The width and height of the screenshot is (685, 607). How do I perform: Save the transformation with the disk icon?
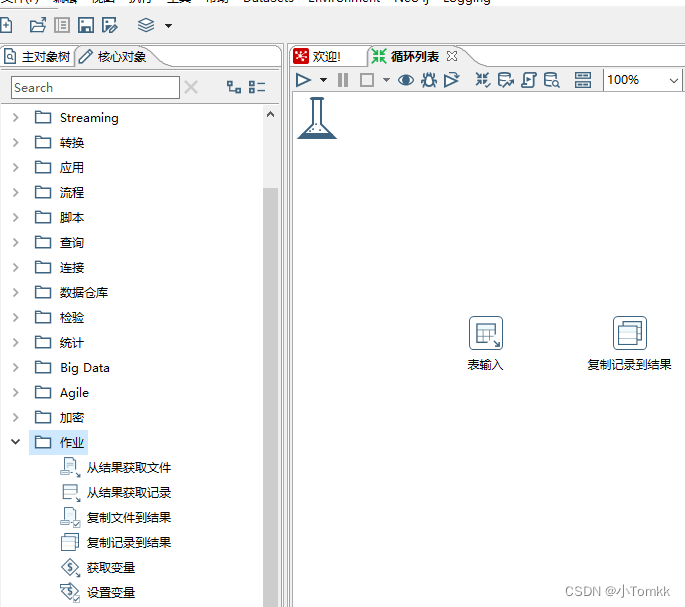coord(86,25)
